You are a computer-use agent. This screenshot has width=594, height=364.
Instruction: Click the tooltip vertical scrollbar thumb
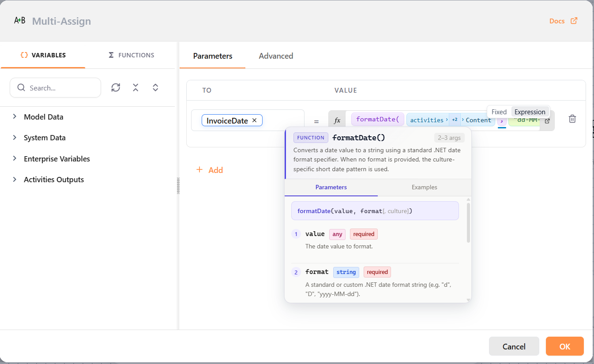468,222
